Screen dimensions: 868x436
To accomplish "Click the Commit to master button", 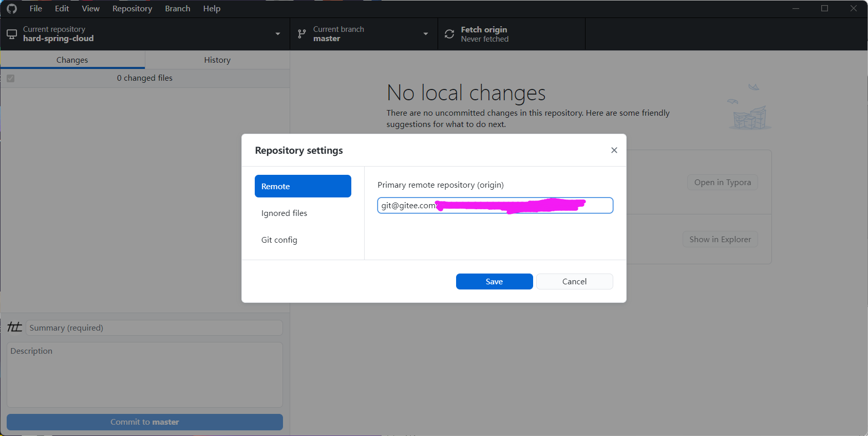I will click(x=145, y=422).
